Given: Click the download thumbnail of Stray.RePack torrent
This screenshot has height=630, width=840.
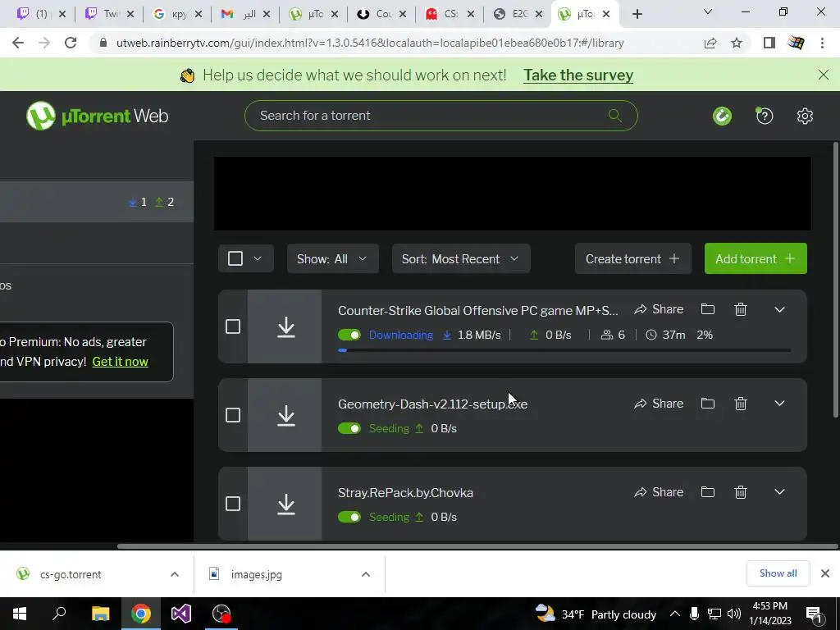Looking at the screenshot, I should [x=285, y=504].
